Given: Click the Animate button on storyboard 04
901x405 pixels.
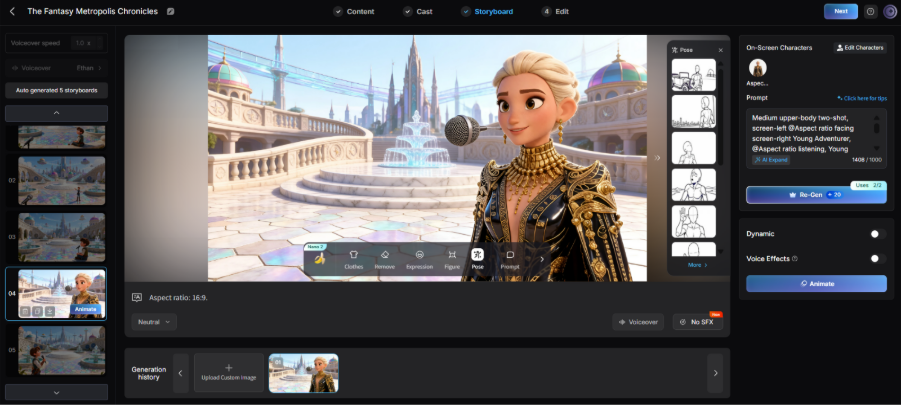Looking at the screenshot, I should (x=87, y=309).
